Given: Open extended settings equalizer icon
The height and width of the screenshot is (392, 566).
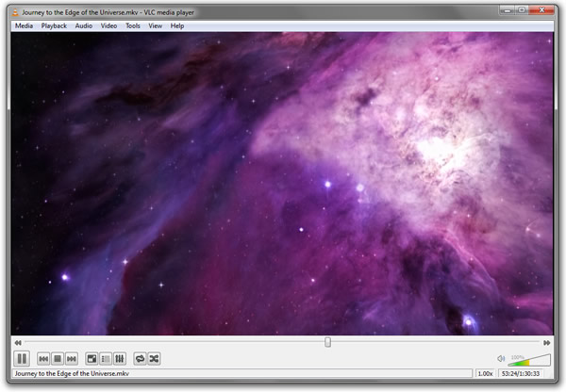Looking at the screenshot, I should (120, 359).
